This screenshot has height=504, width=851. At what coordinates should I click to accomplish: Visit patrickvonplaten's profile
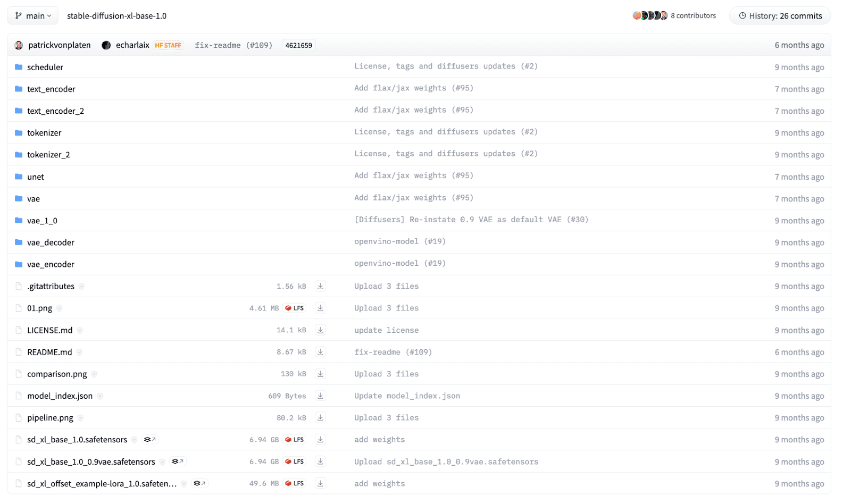click(59, 45)
